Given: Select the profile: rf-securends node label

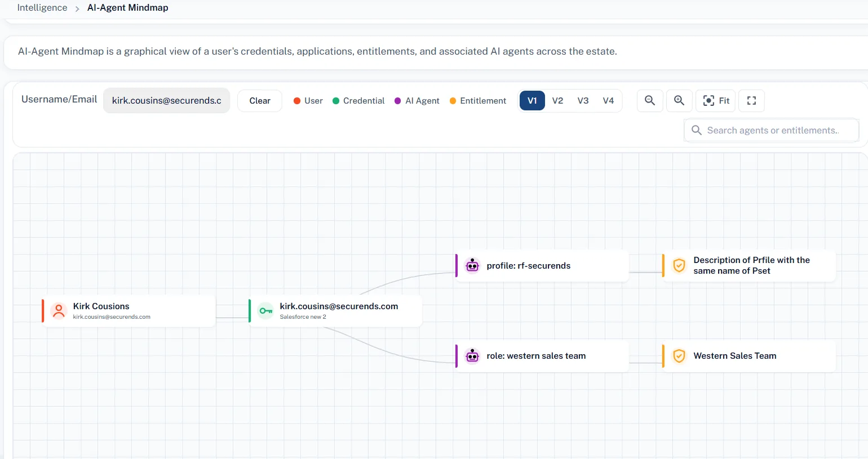Looking at the screenshot, I should pos(529,265).
